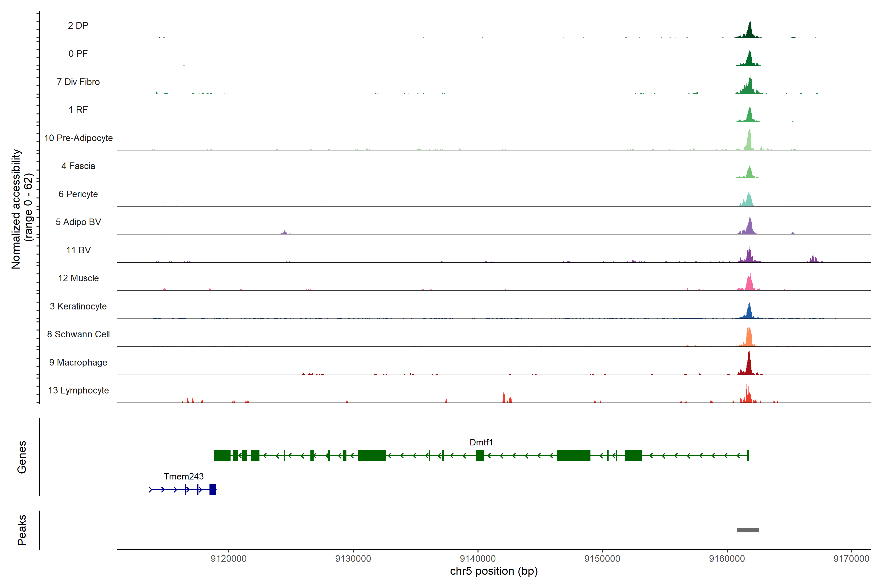
Task: Click the Tmem243 gene label
Action: (183, 476)
